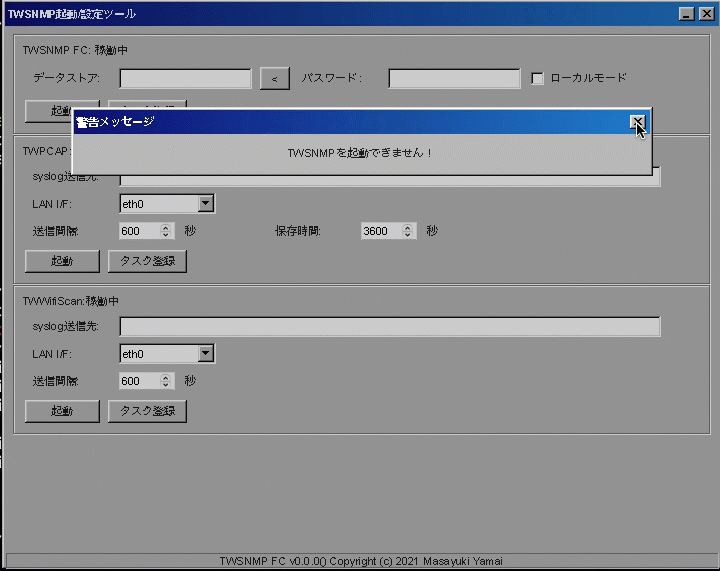Click the 'TWSNMPを起動できません！' message text
This screenshot has width=720, height=571.
[x=360, y=153]
